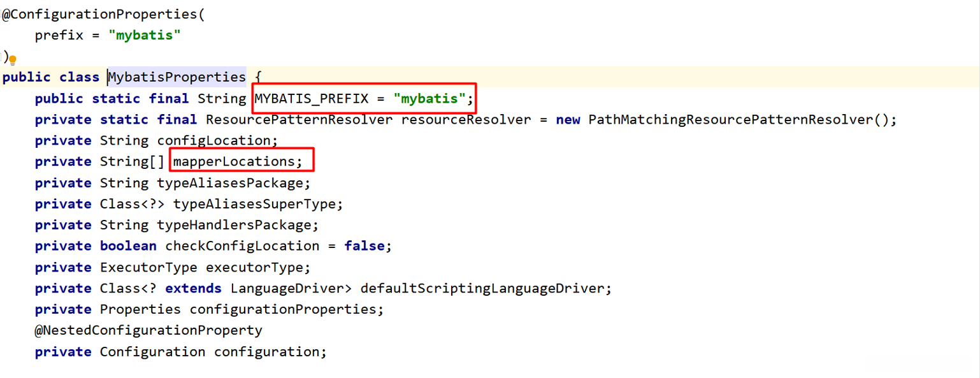The width and height of the screenshot is (980, 378).
Task: Select the ResourcePatternResolver type name
Action: tap(299, 120)
